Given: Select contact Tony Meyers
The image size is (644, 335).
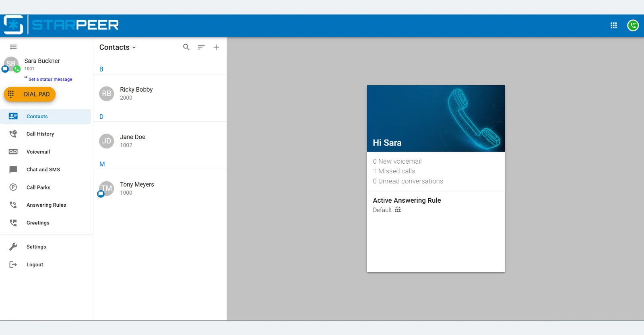Looking at the screenshot, I should tap(160, 188).
